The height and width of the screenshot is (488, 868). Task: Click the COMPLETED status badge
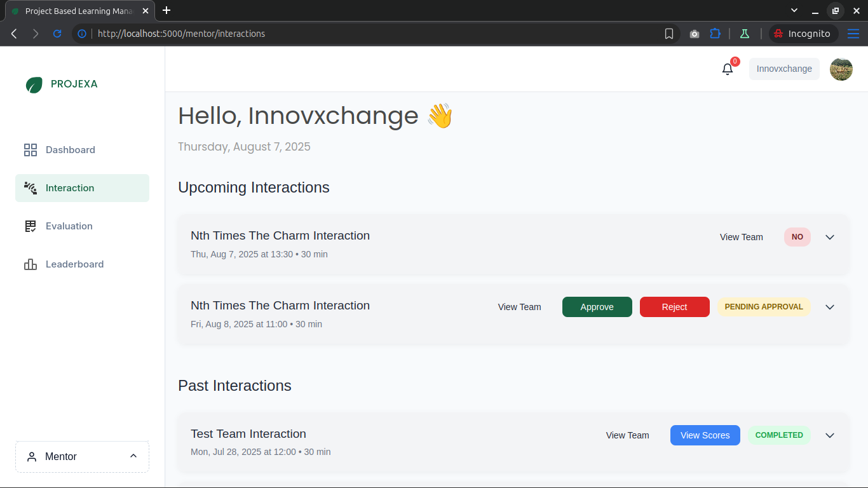coord(780,435)
